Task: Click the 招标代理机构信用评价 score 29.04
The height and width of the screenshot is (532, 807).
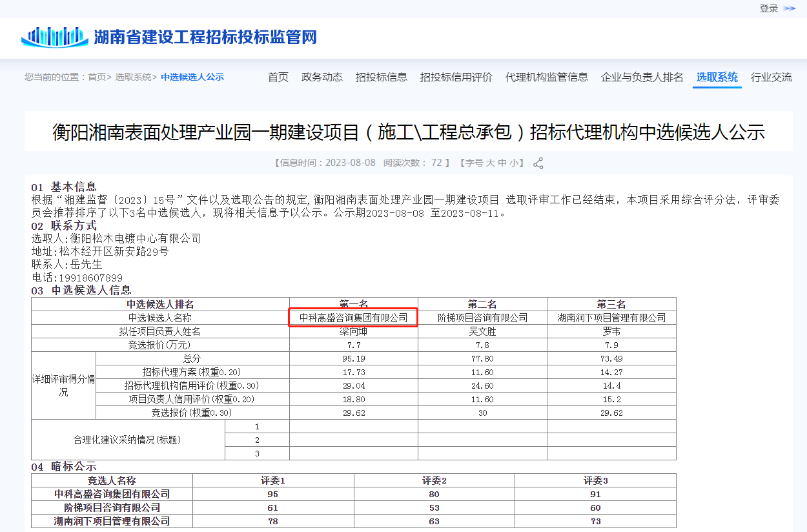Action: coord(354,386)
